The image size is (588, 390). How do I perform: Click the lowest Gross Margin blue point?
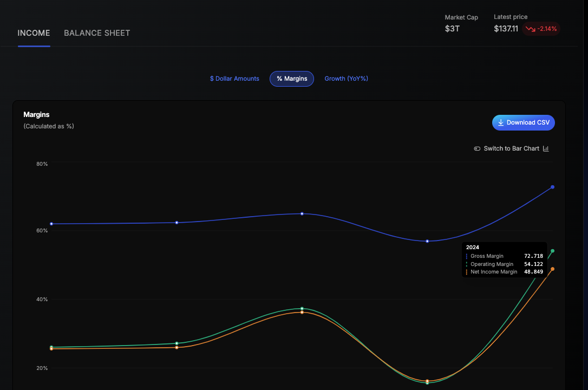click(x=427, y=241)
